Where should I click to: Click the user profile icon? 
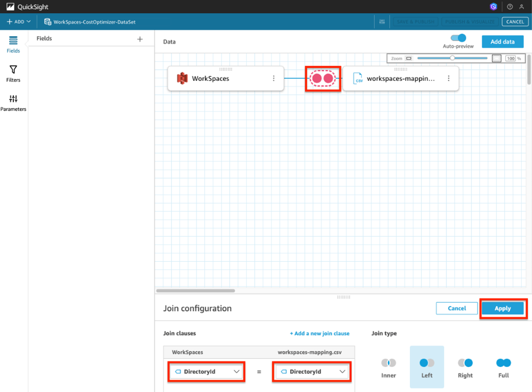pyautogui.click(x=521, y=7)
